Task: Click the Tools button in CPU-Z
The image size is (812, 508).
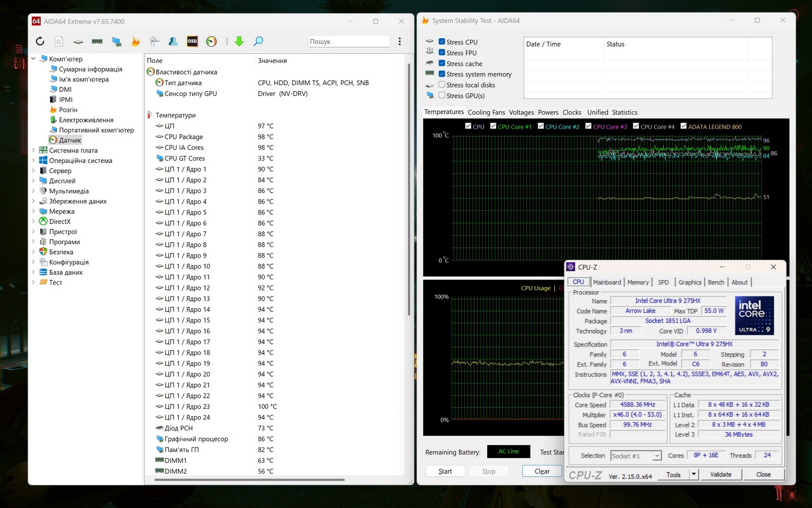Action: (673, 474)
